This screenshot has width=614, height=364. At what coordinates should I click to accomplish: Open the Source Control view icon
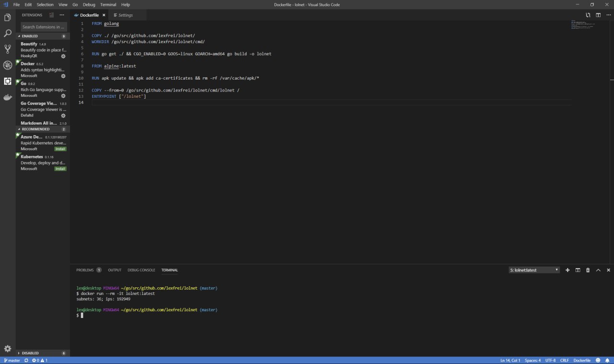(7, 49)
